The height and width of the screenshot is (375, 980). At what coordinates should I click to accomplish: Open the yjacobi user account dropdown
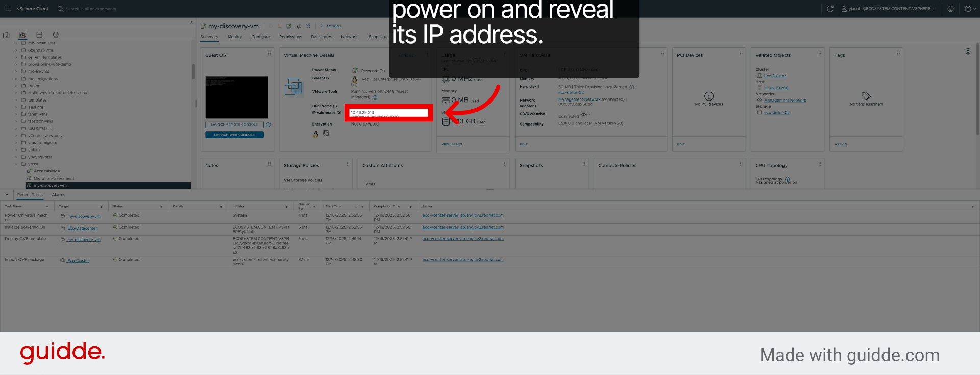point(889,9)
